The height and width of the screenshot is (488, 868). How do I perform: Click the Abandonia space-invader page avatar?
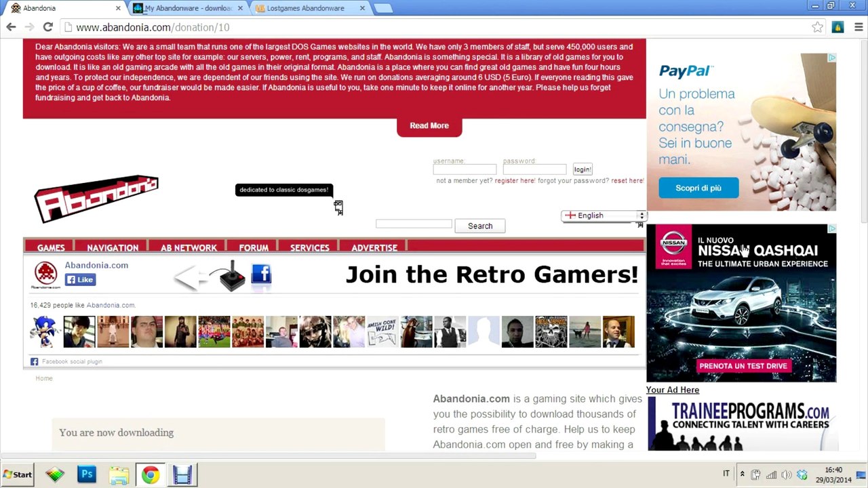[x=45, y=274]
